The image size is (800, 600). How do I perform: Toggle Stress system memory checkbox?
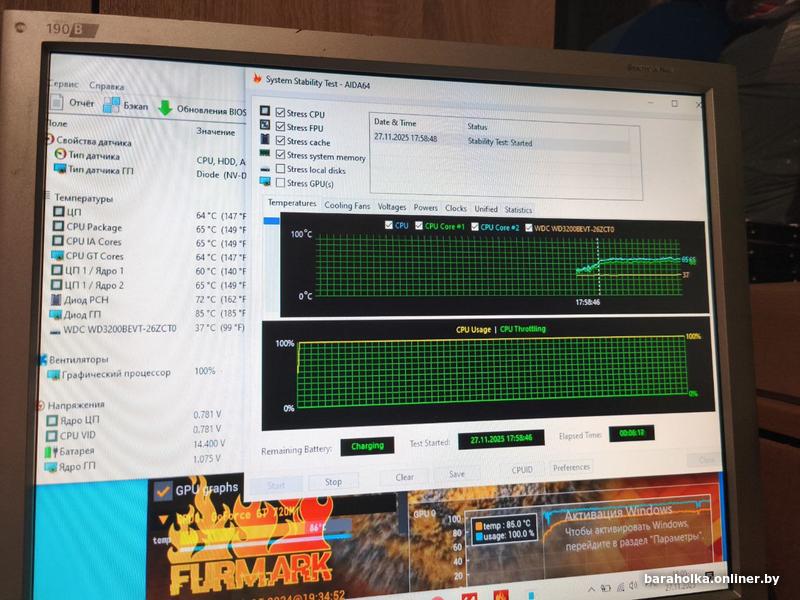(x=280, y=154)
